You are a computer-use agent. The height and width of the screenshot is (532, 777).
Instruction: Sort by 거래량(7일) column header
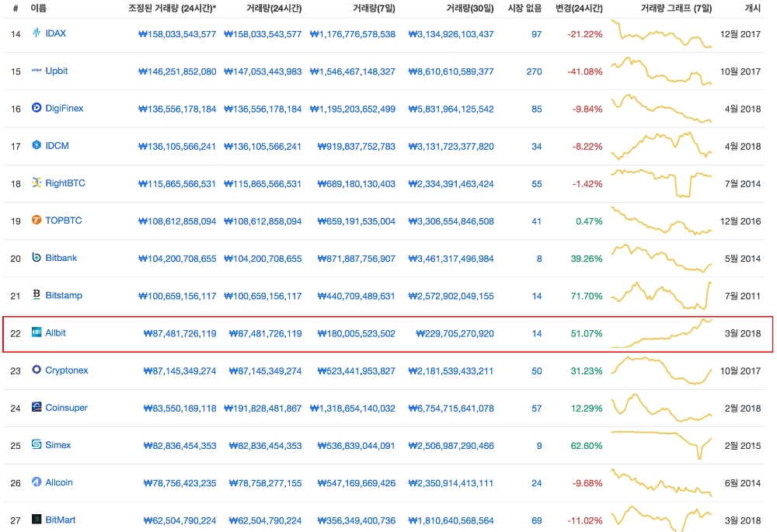tap(375, 8)
